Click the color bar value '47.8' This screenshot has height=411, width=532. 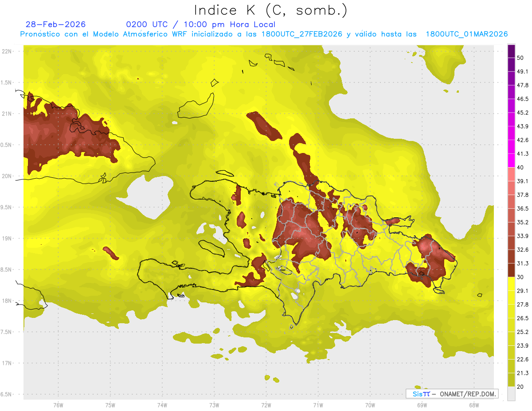coord(523,85)
